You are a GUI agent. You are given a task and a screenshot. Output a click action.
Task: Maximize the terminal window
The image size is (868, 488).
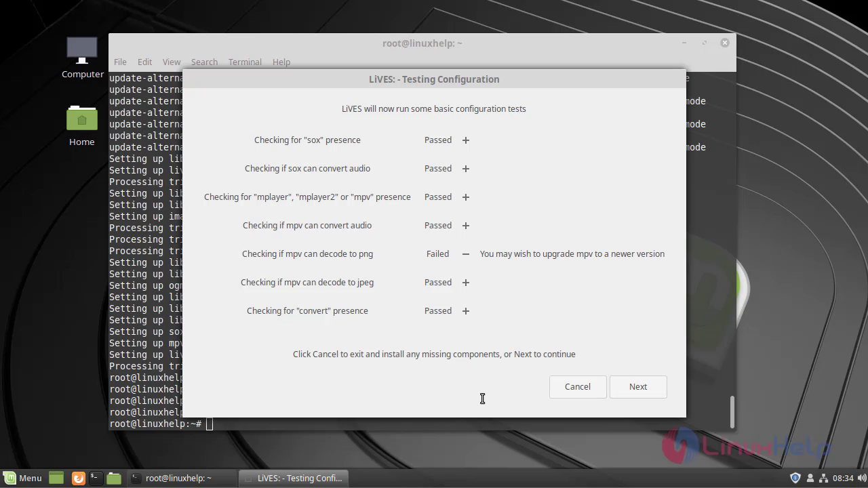click(x=705, y=43)
